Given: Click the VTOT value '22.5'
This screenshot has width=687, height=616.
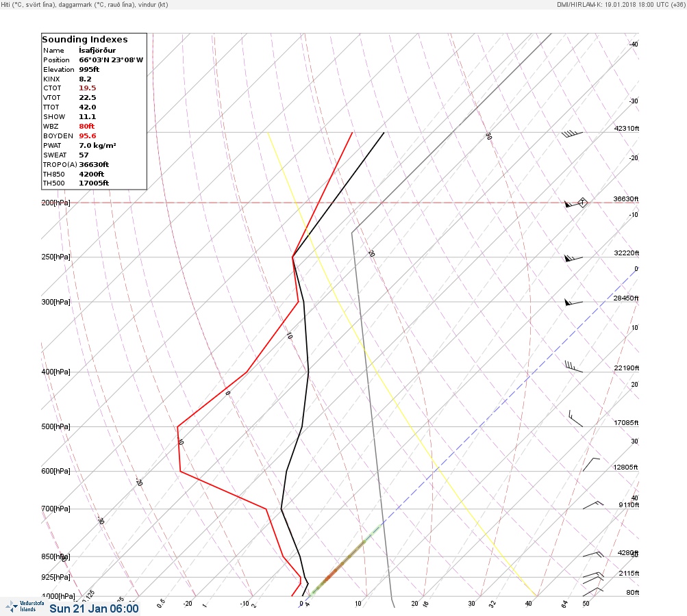Looking at the screenshot, I should coord(87,98).
